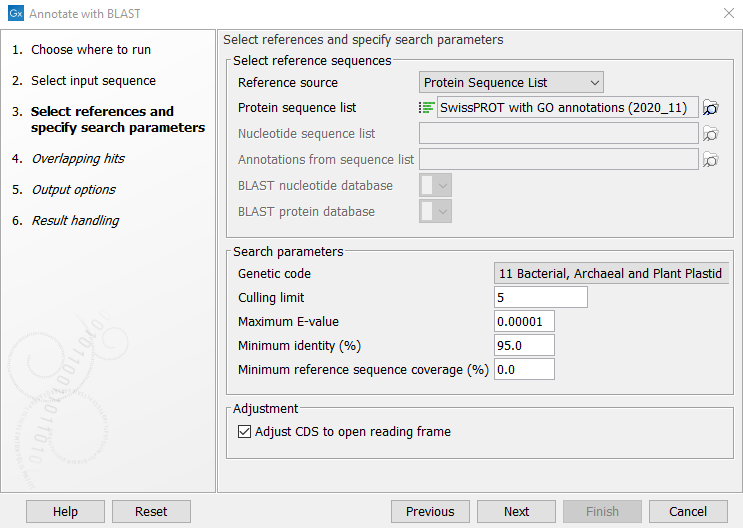Open Help for this wizard
Image resolution: width=743 pixels, height=528 pixels.
coord(65,511)
